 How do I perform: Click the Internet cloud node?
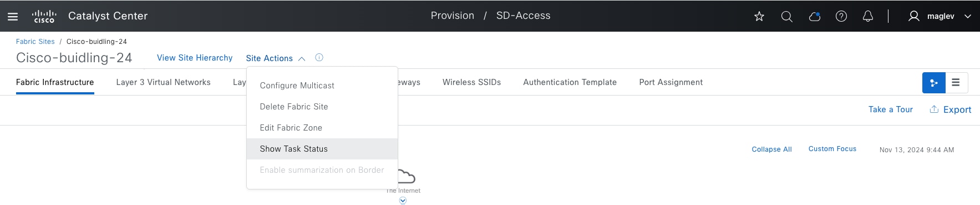406,177
